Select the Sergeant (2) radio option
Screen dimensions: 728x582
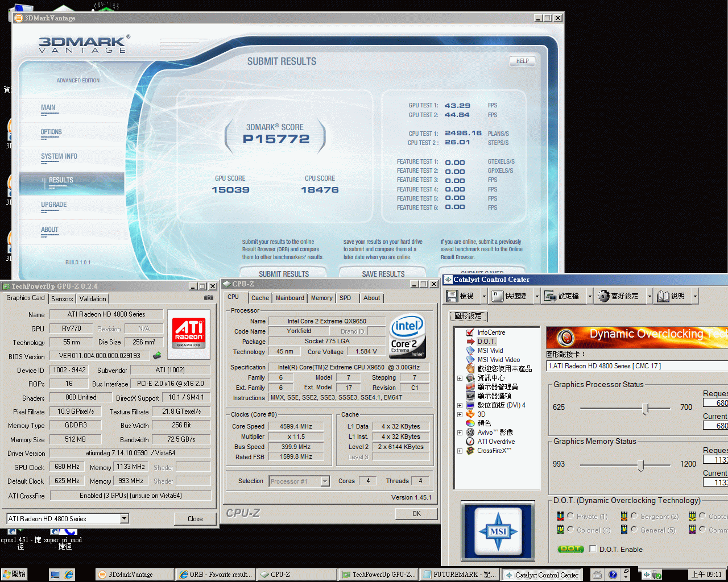tap(634, 516)
